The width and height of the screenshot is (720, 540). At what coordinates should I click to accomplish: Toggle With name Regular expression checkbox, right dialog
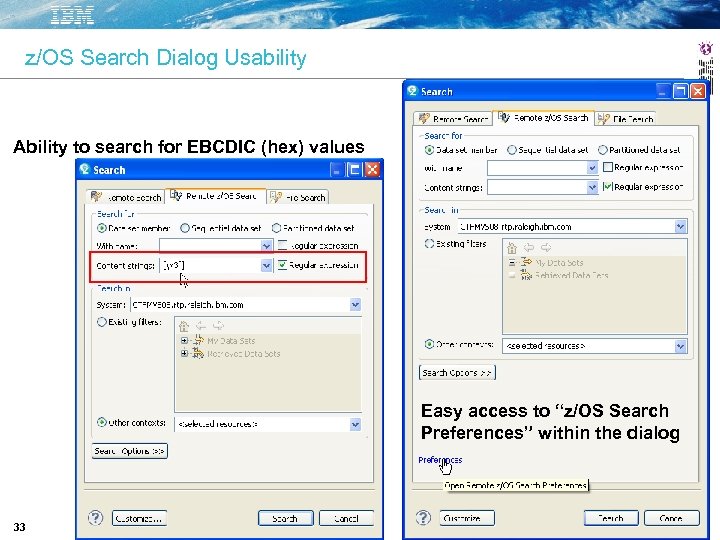[608, 167]
